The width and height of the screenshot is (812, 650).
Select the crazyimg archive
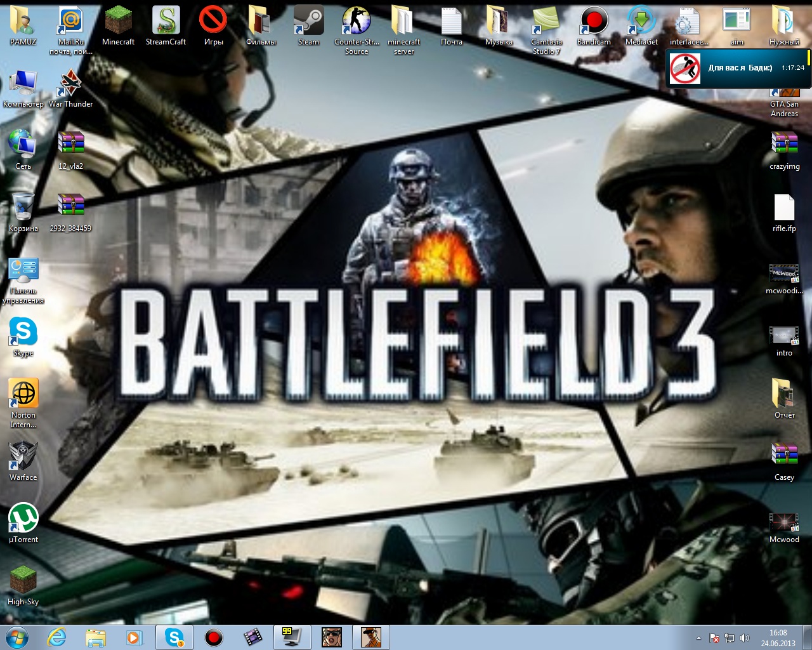pyautogui.click(x=784, y=150)
